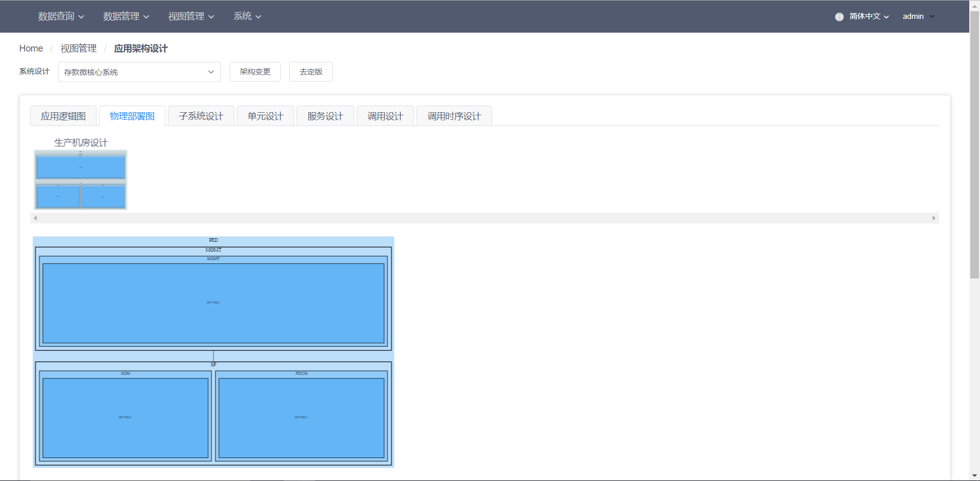This screenshot has height=481, width=980.
Task: Click the 视图管理 breadcrumb
Action: (x=79, y=48)
